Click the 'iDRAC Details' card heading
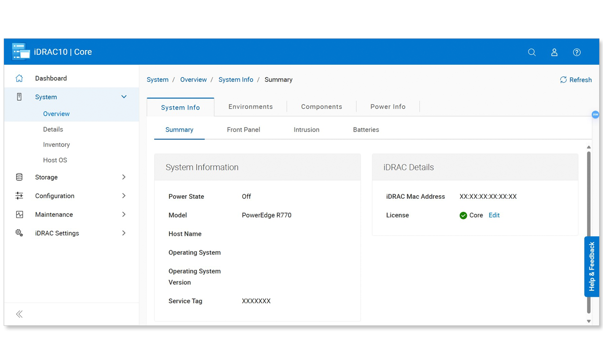Image resolution: width=603 pixels, height=364 pixels. click(408, 167)
